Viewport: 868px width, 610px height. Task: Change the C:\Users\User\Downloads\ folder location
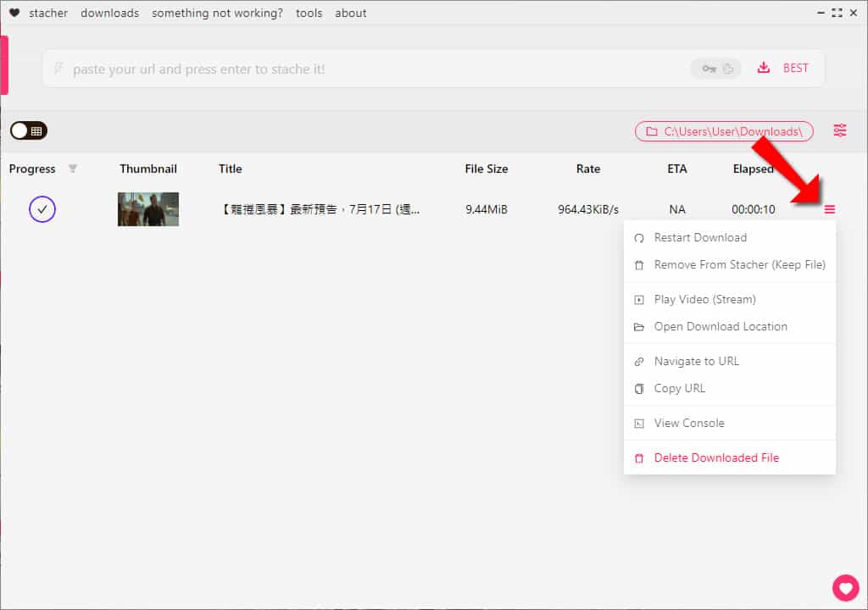724,131
